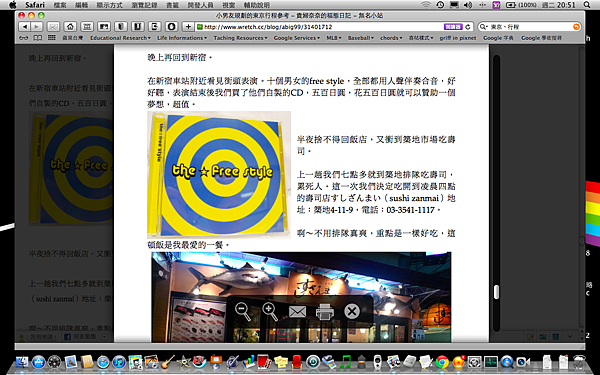Click the envelope mail icon in the overlay

297,312
